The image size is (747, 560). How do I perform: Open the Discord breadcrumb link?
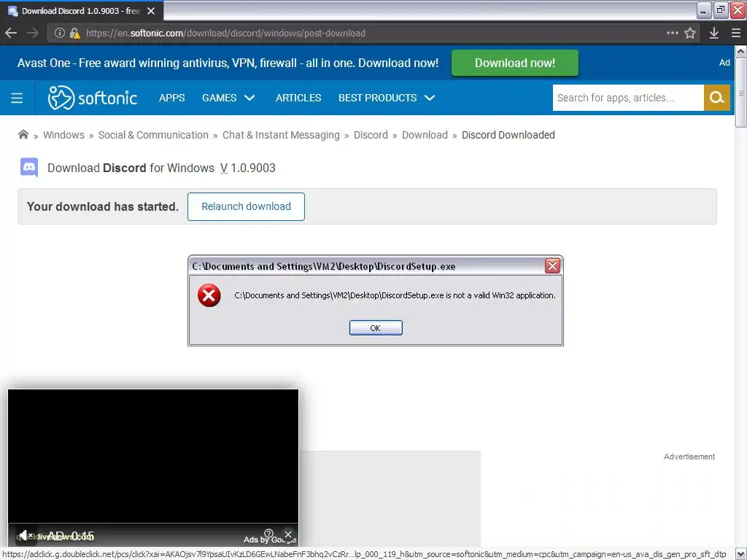point(371,135)
